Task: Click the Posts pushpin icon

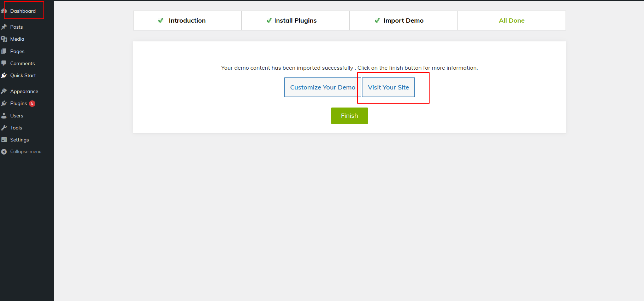Action: [x=4, y=27]
